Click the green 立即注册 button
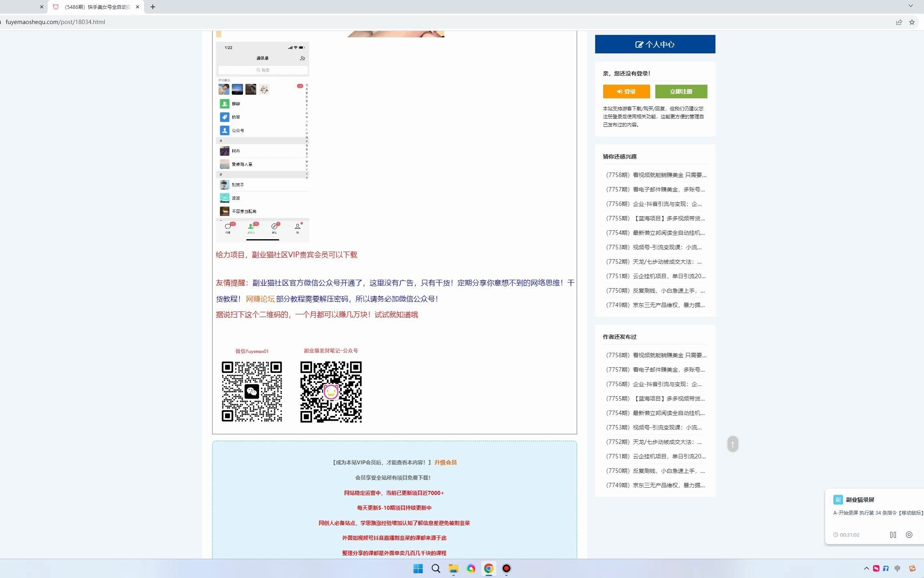 point(681,92)
